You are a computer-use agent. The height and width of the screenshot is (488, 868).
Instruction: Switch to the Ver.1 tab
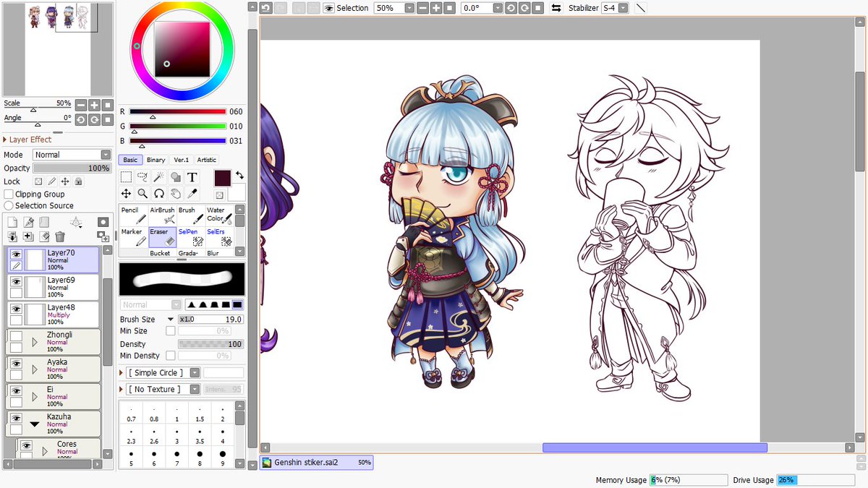coord(181,160)
